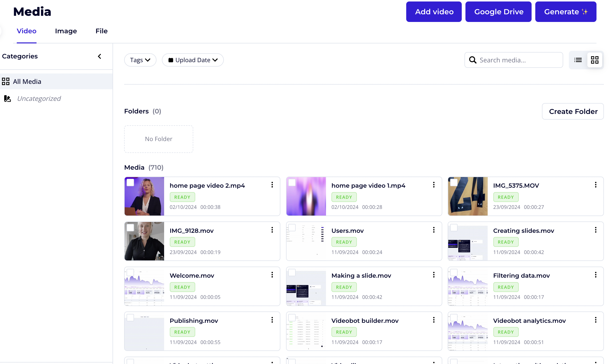This screenshot has height=364, width=615.
Task: Select the Videobot analytics.mov checkbox
Action: pyautogui.click(x=454, y=317)
